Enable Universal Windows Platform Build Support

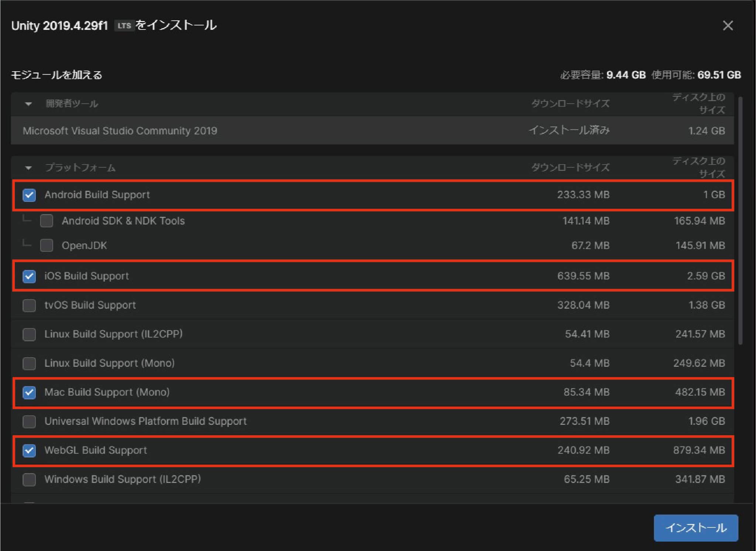(x=30, y=421)
